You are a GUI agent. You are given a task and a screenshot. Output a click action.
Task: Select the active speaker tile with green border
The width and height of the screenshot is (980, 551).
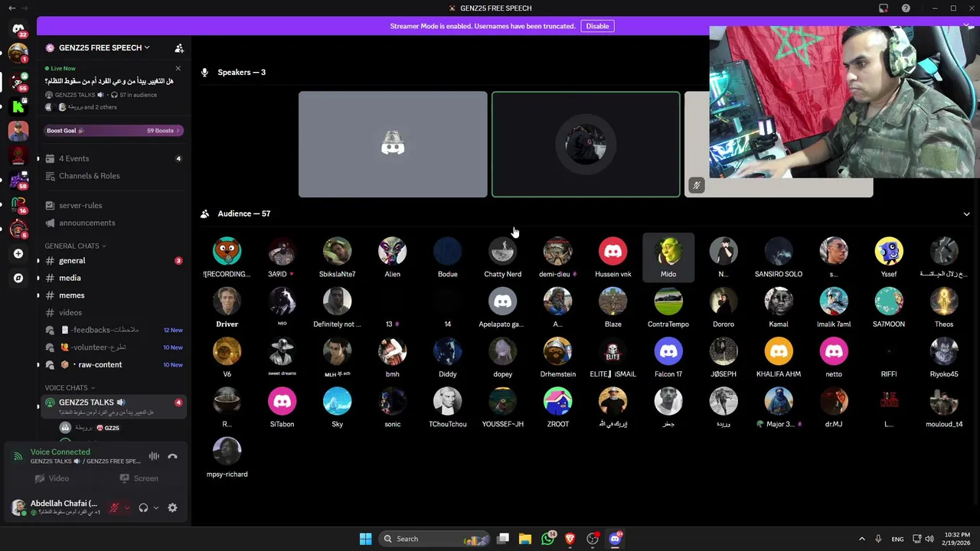point(586,145)
